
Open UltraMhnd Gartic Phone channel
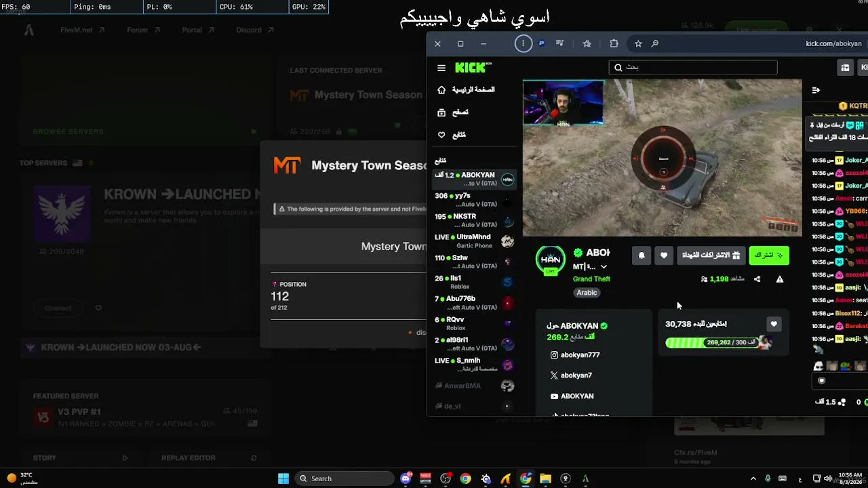[475, 241]
